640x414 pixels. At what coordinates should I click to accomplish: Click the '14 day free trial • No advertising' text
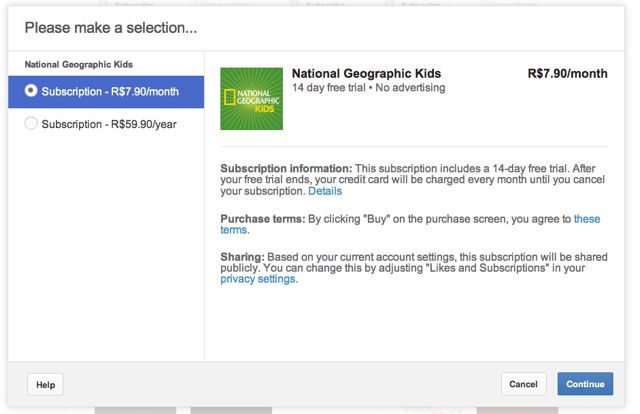click(x=369, y=88)
